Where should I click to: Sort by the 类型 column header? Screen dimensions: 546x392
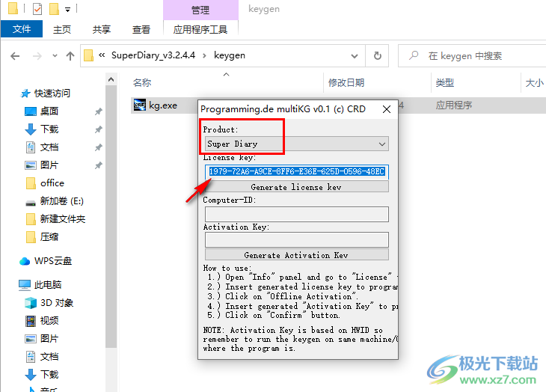click(445, 83)
